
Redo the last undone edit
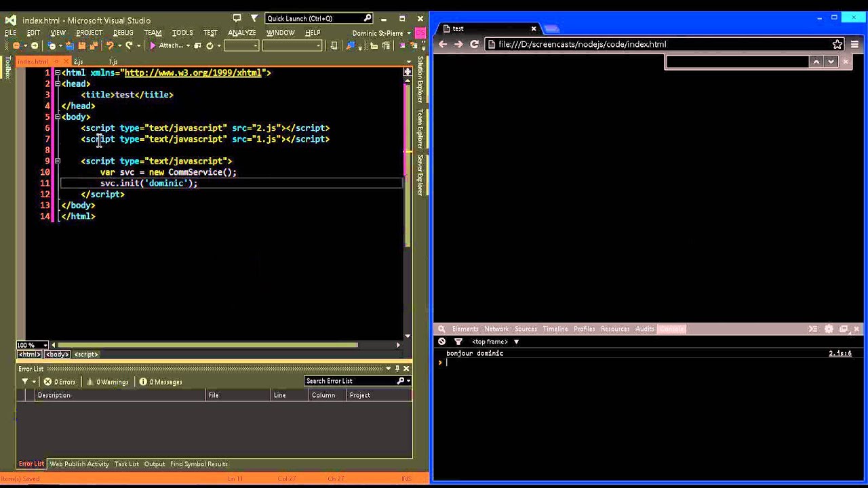tap(129, 45)
